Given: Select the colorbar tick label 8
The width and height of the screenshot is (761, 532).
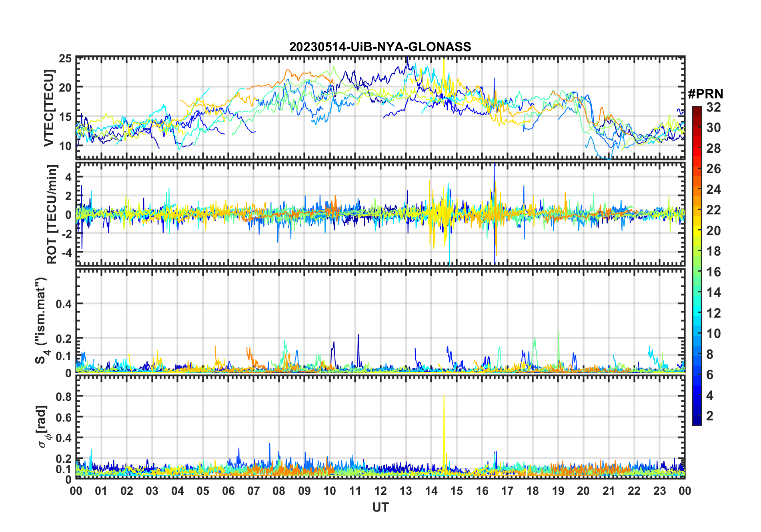Looking at the screenshot, I should tap(710, 354).
